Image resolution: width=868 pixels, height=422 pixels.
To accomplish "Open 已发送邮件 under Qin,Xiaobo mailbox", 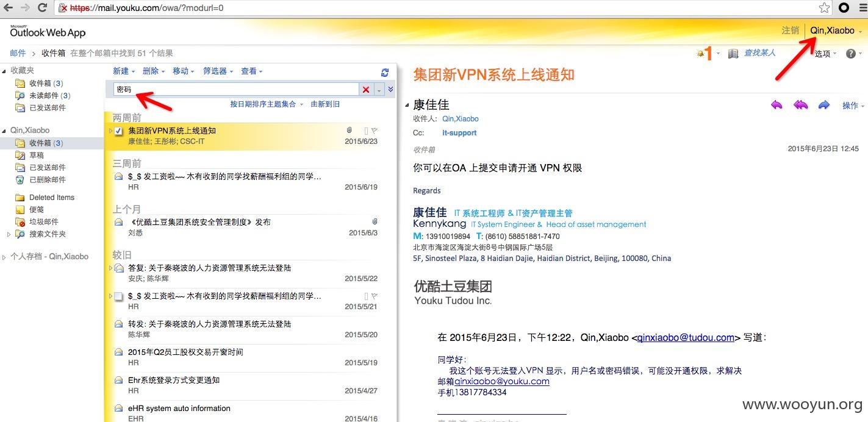I will coord(47,167).
